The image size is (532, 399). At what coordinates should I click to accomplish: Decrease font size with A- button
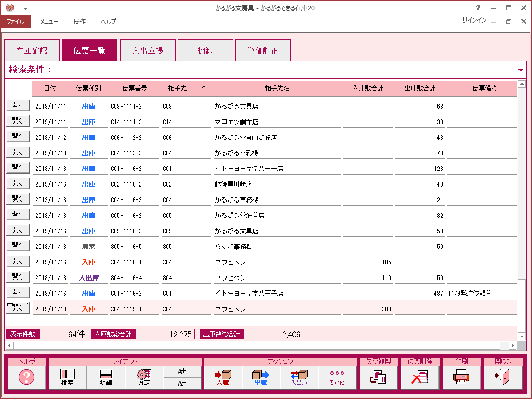tap(182, 383)
